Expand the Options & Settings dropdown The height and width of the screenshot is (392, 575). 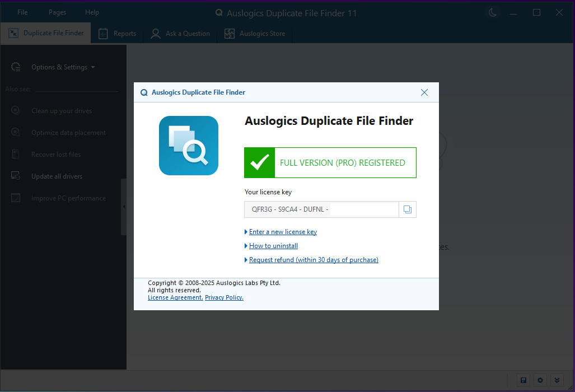coord(63,67)
